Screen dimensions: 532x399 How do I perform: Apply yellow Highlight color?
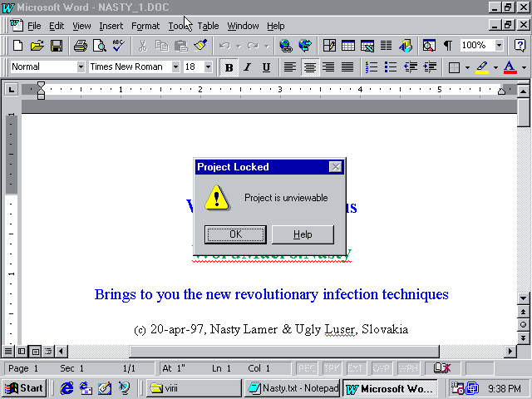point(482,67)
